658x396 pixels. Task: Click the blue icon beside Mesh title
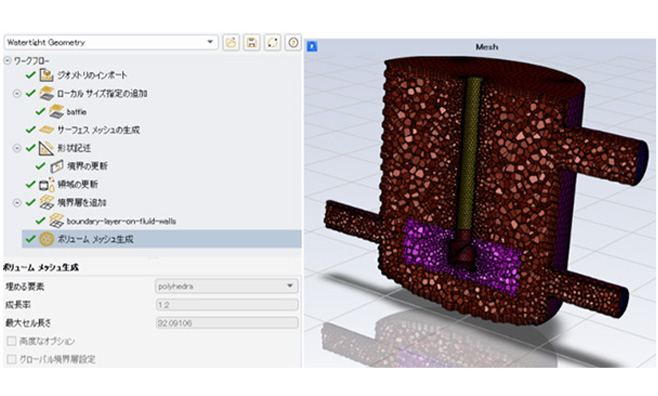pyautogui.click(x=312, y=46)
